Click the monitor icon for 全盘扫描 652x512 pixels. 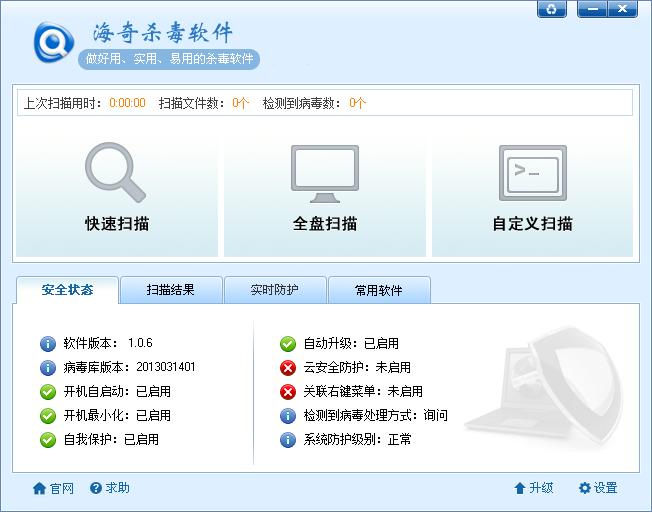click(324, 170)
